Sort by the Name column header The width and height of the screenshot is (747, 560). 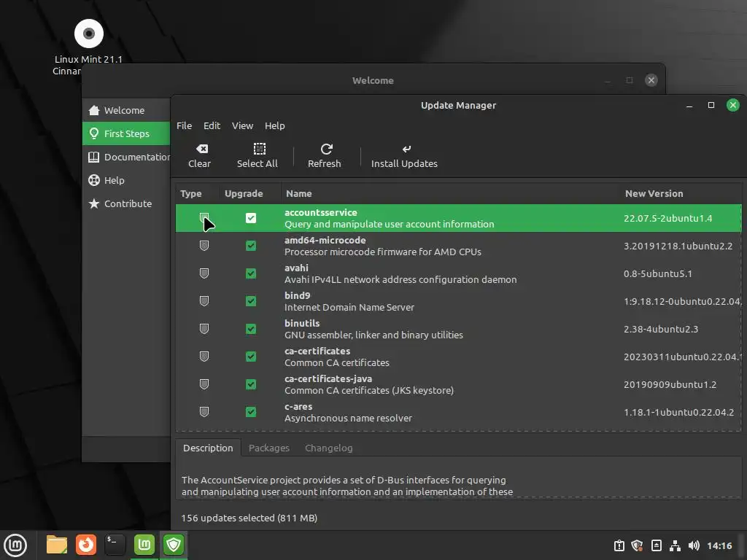[451, 194]
